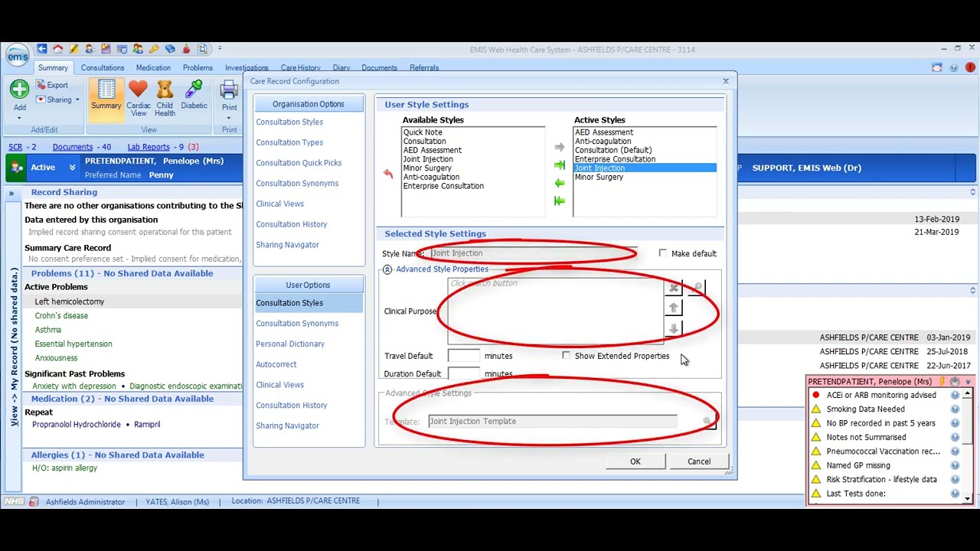Click OK in Care Record Configuration dialog

tap(635, 461)
